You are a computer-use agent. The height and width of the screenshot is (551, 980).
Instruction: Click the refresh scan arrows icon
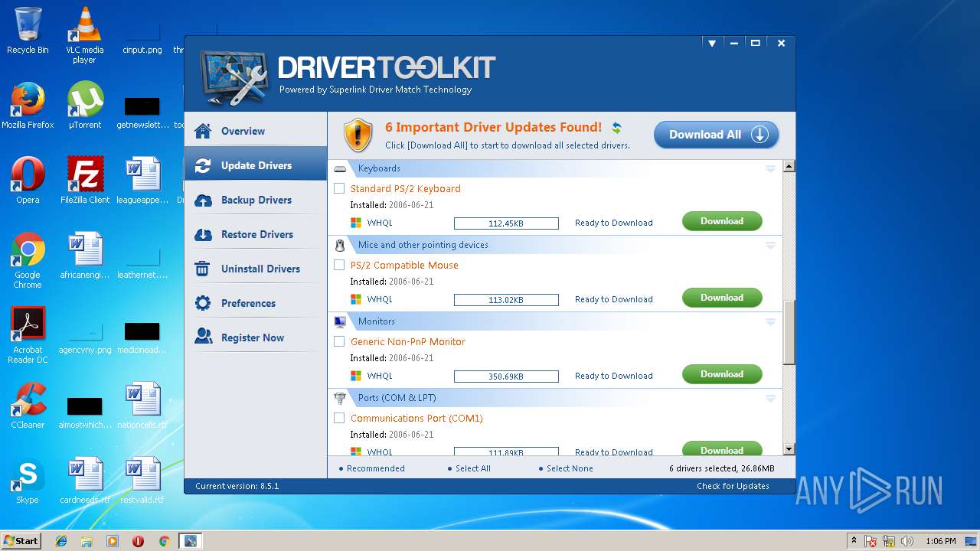[616, 128]
